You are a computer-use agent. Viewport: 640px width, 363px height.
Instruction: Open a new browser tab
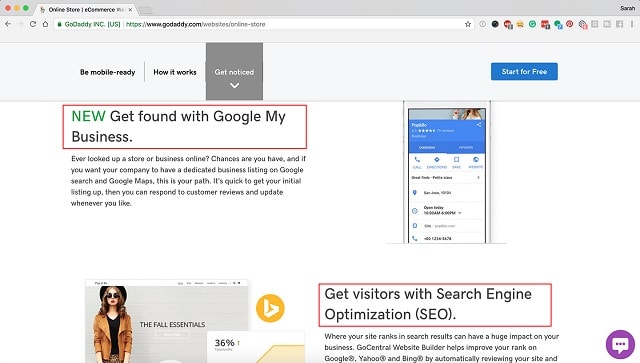[145, 10]
